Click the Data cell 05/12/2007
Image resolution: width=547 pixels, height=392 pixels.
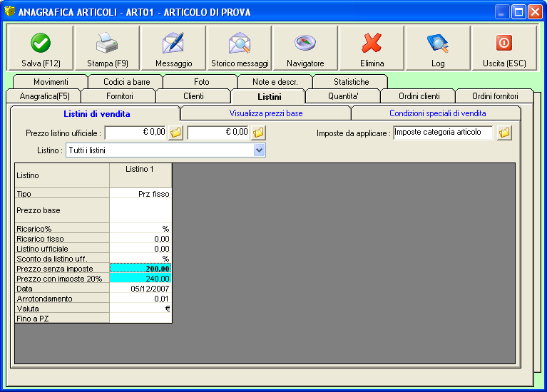tap(140, 289)
